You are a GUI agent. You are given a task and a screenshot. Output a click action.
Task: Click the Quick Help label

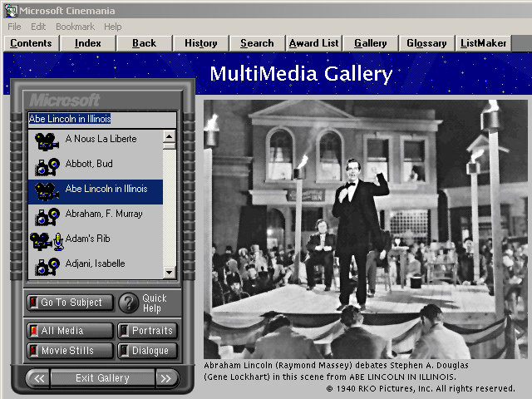[x=155, y=303]
